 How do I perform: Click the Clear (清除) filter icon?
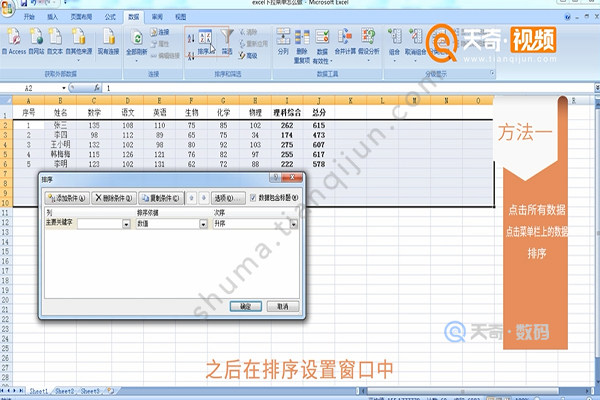249,32
